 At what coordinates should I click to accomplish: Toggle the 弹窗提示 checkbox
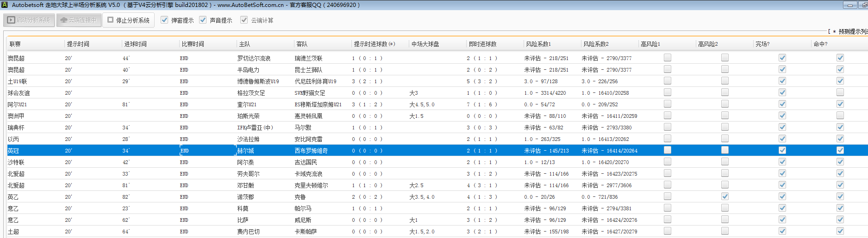pos(164,20)
